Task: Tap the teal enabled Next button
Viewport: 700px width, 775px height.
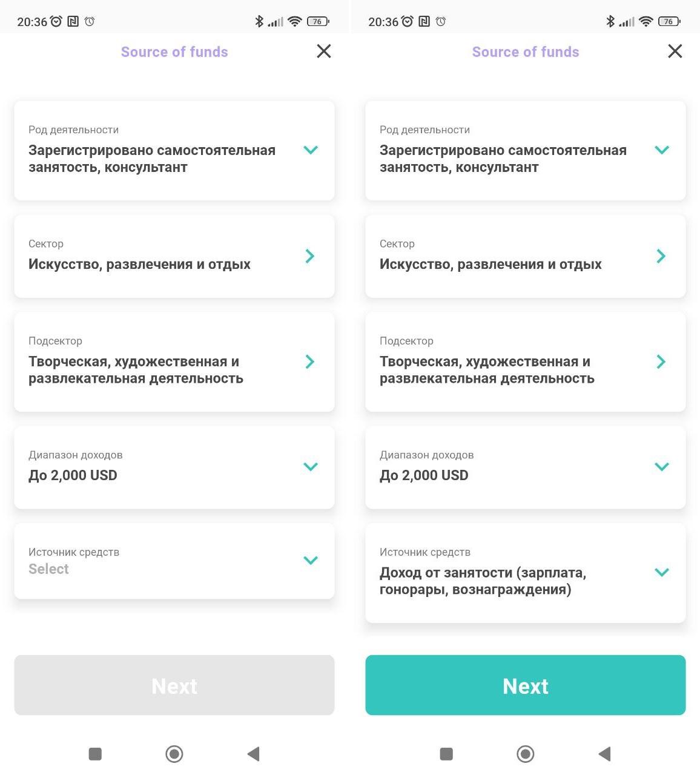Action: click(x=525, y=685)
